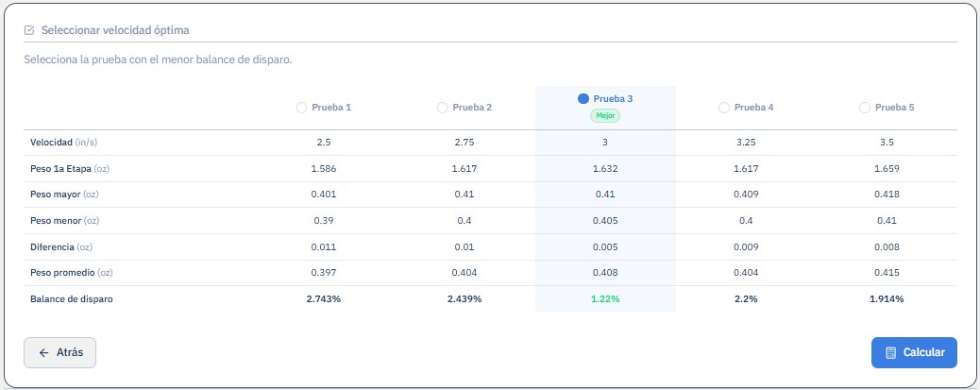This screenshot has height=390, width=980.
Task: Click the left arrow icon in Atrás
Action: click(x=43, y=352)
